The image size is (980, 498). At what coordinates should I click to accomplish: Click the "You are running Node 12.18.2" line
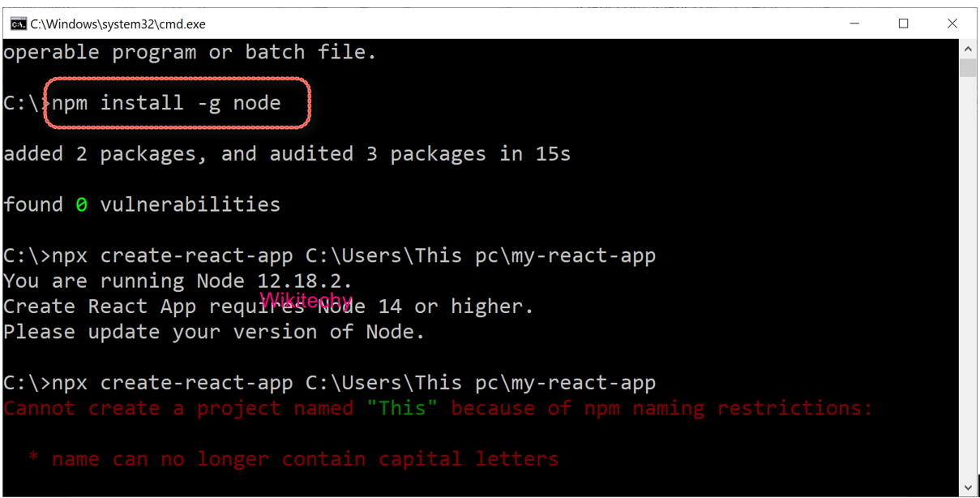178,281
